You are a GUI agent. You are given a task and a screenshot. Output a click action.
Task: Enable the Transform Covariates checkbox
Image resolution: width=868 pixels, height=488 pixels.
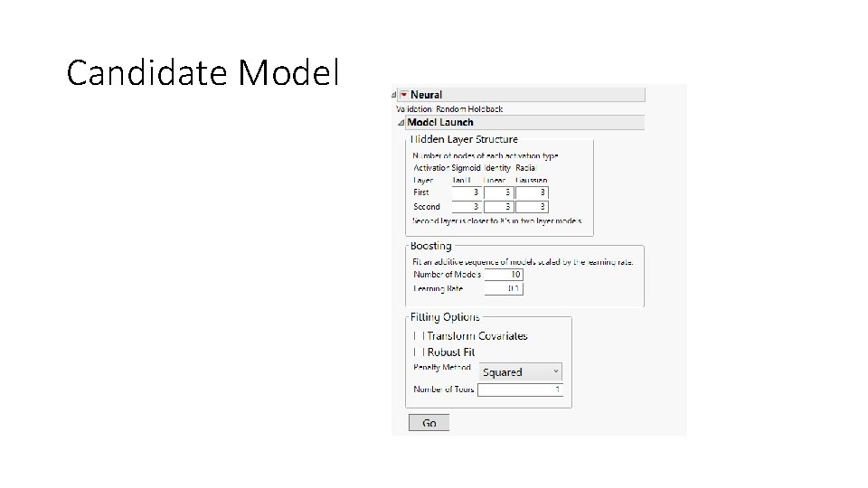[x=418, y=336]
